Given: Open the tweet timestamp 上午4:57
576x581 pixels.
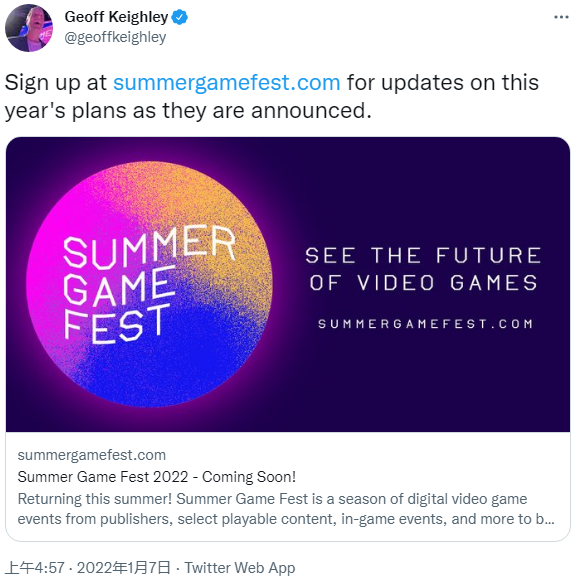Looking at the screenshot, I should click(36, 568).
